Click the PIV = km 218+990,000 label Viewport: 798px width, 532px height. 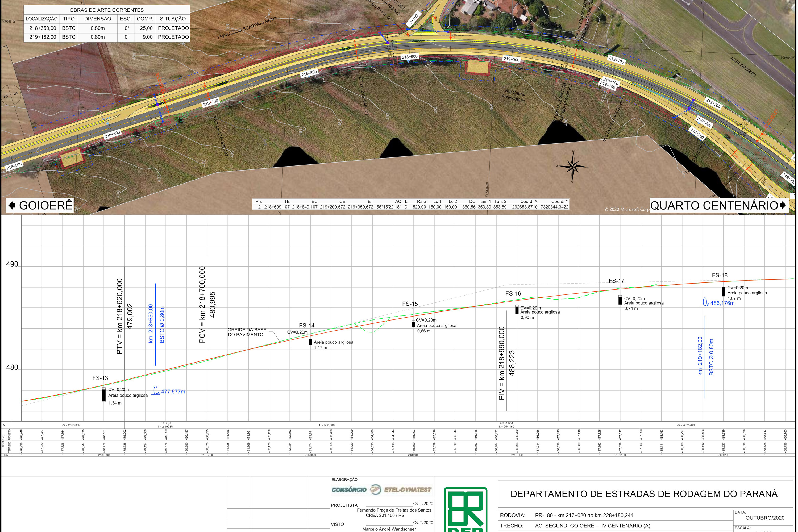coord(501,363)
